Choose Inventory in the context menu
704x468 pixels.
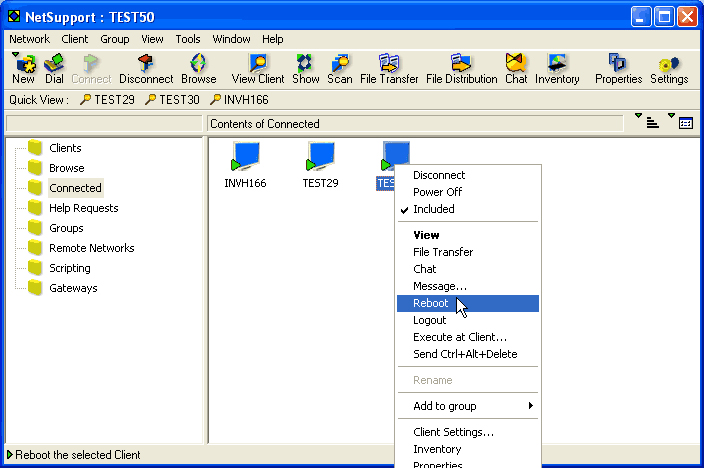pos(468,449)
